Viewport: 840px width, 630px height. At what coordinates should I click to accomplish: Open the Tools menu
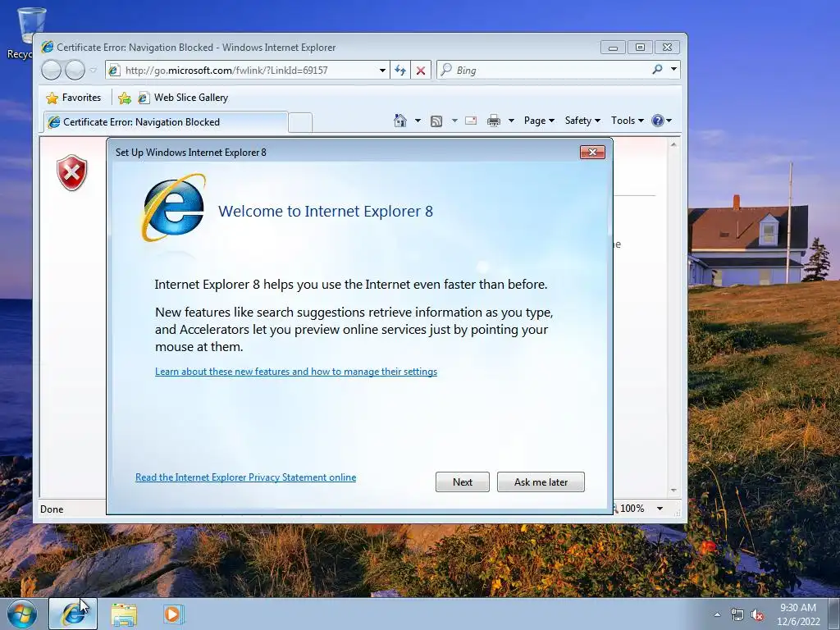628,121
